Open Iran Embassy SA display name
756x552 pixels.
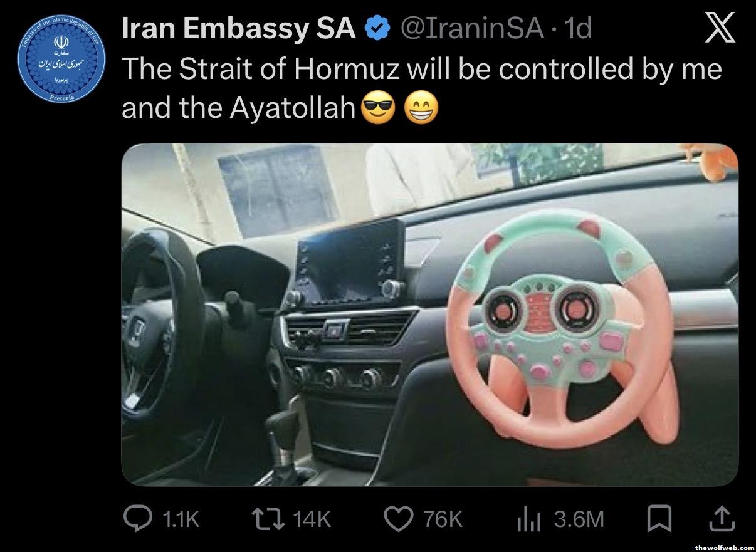238,29
